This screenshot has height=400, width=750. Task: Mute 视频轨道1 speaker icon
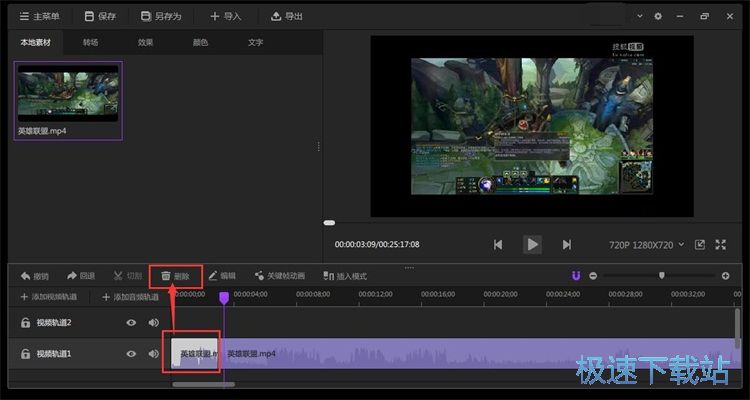154,354
